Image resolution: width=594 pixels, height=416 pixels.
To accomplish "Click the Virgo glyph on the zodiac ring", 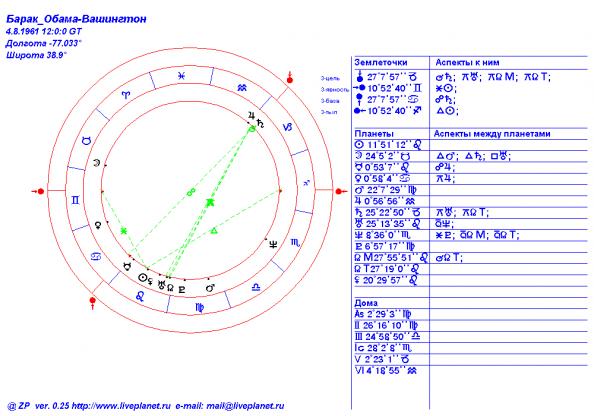I will 200,307.
